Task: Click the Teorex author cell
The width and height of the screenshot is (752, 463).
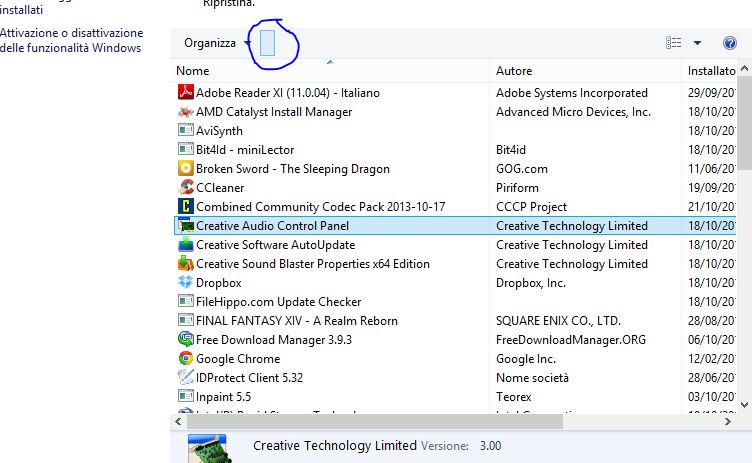Action: pos(514,397)
